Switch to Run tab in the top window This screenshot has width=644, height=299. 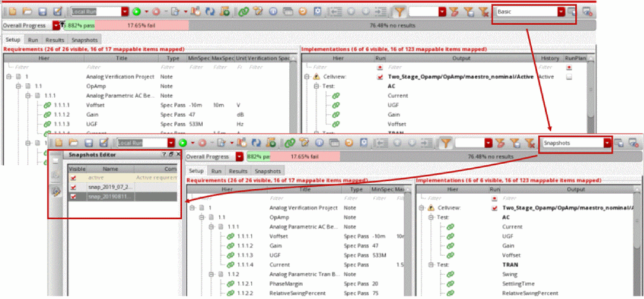click(33, 40)
